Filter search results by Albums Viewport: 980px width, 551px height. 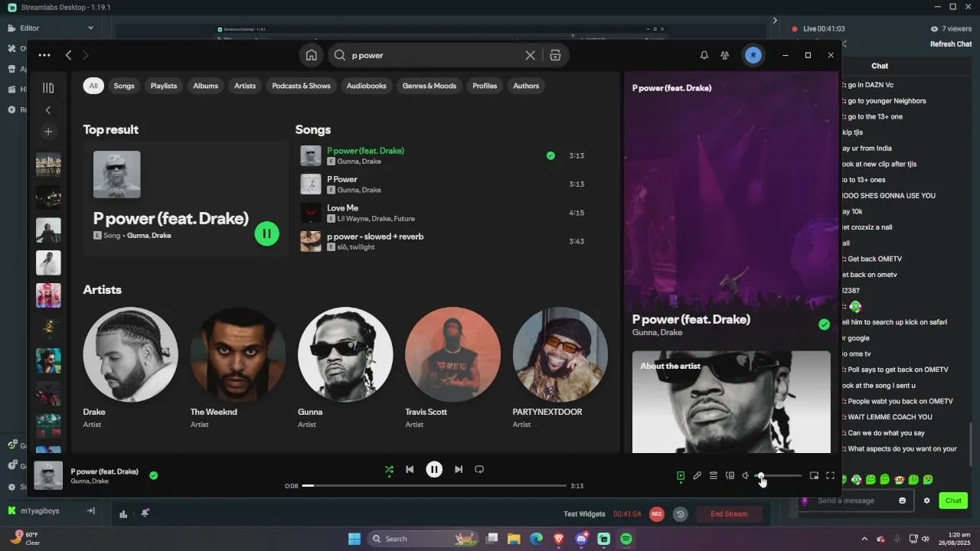[205, 86]
